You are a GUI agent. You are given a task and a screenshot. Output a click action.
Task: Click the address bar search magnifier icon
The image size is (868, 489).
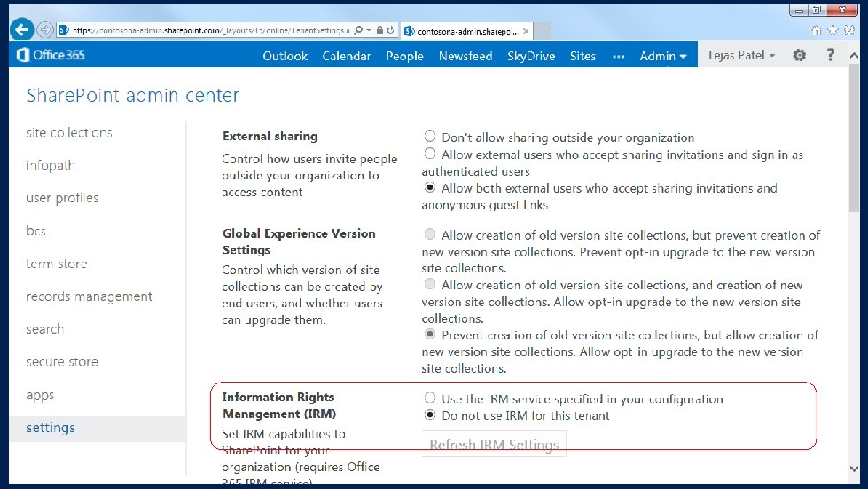pos(358,30)
